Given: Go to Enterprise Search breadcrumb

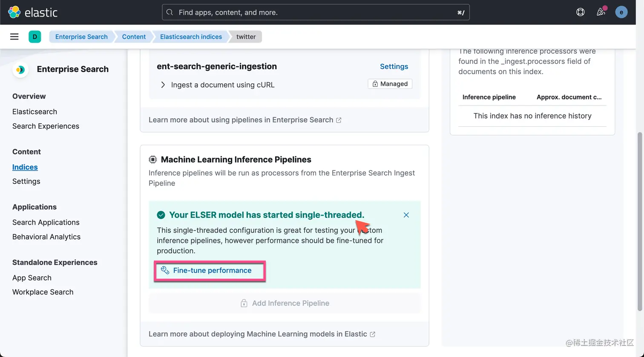Looking at the screenshot, I should (x=81, y=37).
